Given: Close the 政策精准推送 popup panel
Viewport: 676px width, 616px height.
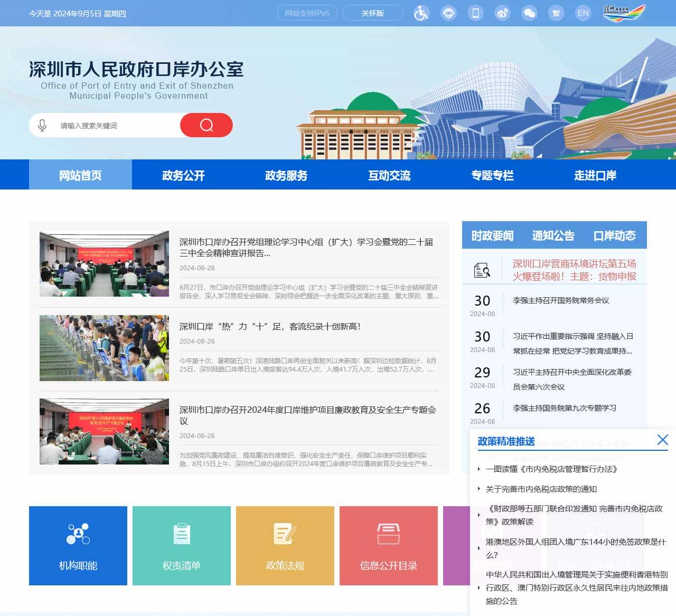Looking at the screenshot, I should pyautogui.click(x=663, y=440).
